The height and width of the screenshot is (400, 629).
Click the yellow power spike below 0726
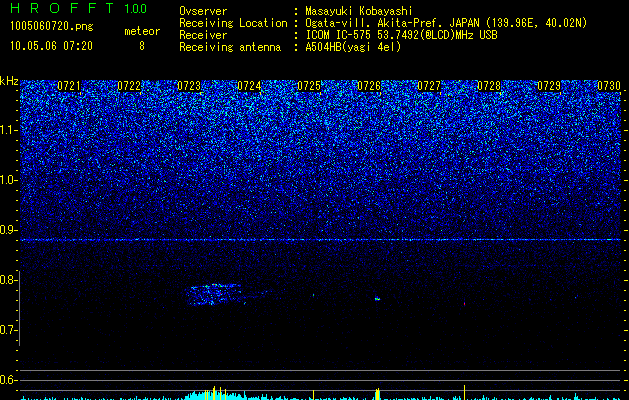[x=377, y=394]
